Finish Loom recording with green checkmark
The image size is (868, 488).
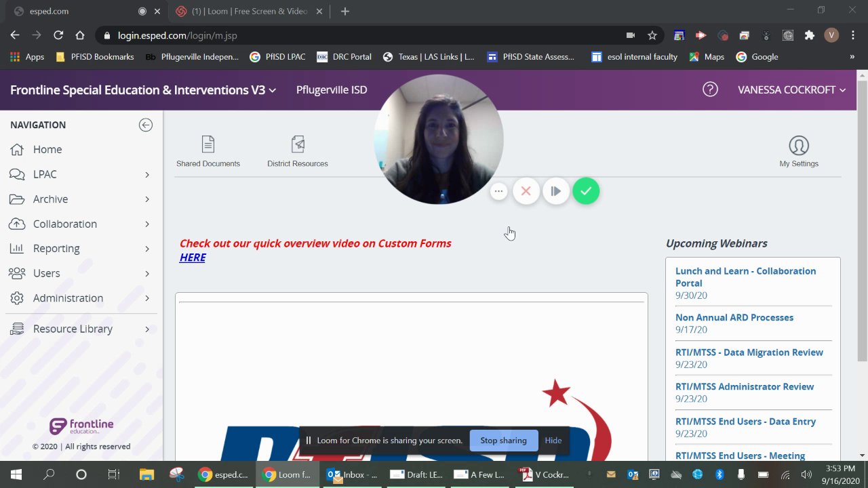pyautogui.click(x=586, y=192)
